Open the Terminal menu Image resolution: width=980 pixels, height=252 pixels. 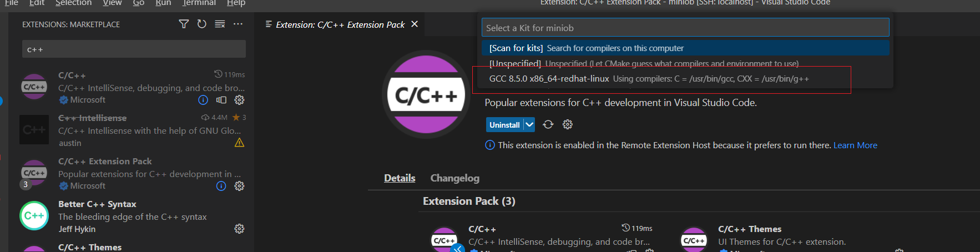tap(199, 3)
